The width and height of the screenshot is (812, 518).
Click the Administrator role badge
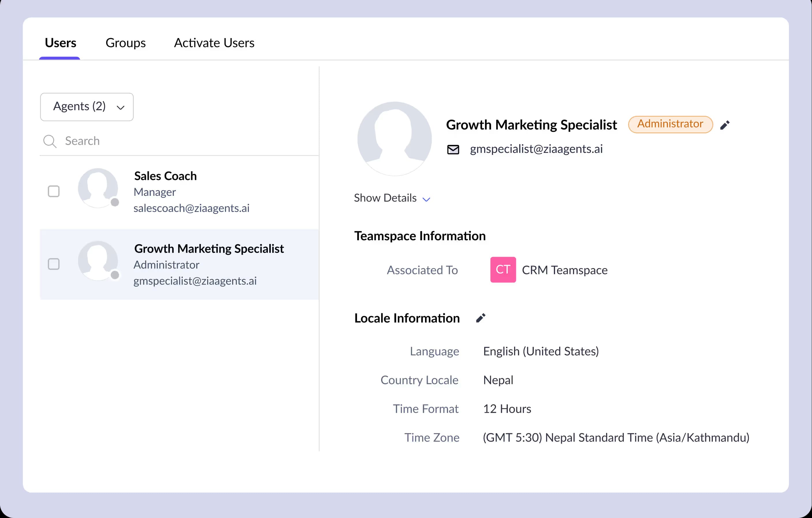(x=670, y=124)
